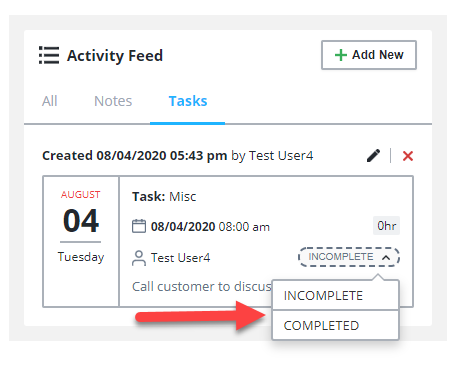
Task: Click the Call customer to discuss description
Action: pyautogui.click(x=202, y=287)
